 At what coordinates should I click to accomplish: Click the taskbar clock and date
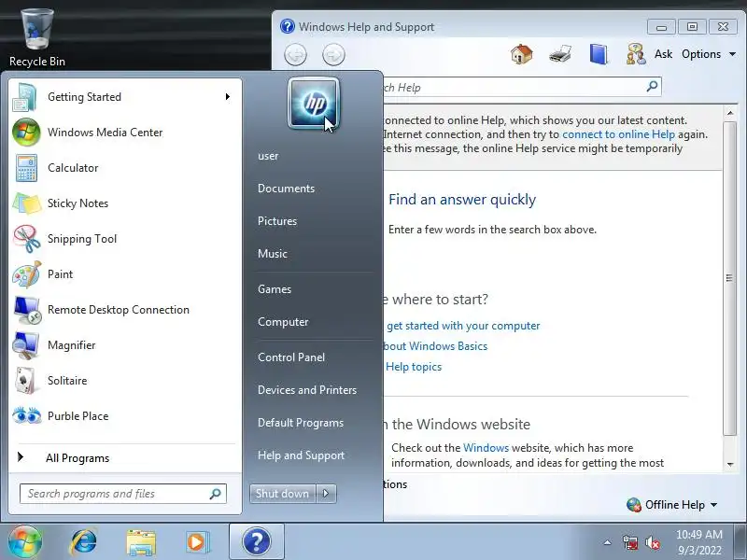tap(698, 542)
